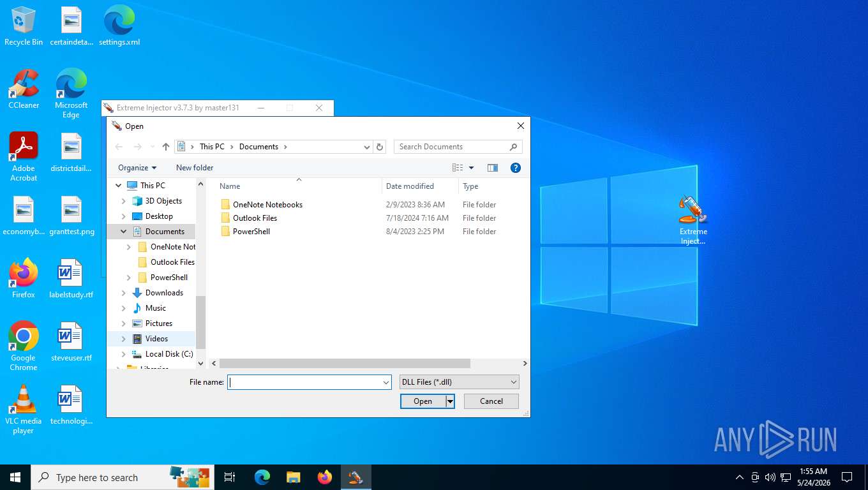Select the Firefox desktop shortcut
Viewport: 868px width, 490px height.
pyautogui.click(x=24, y=278)
